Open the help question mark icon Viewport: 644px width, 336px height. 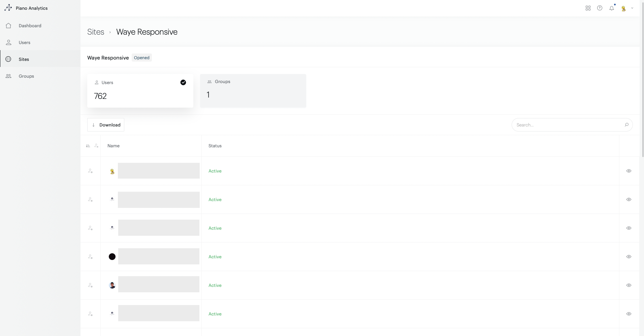pyautogui.click(x=600, y=8)
